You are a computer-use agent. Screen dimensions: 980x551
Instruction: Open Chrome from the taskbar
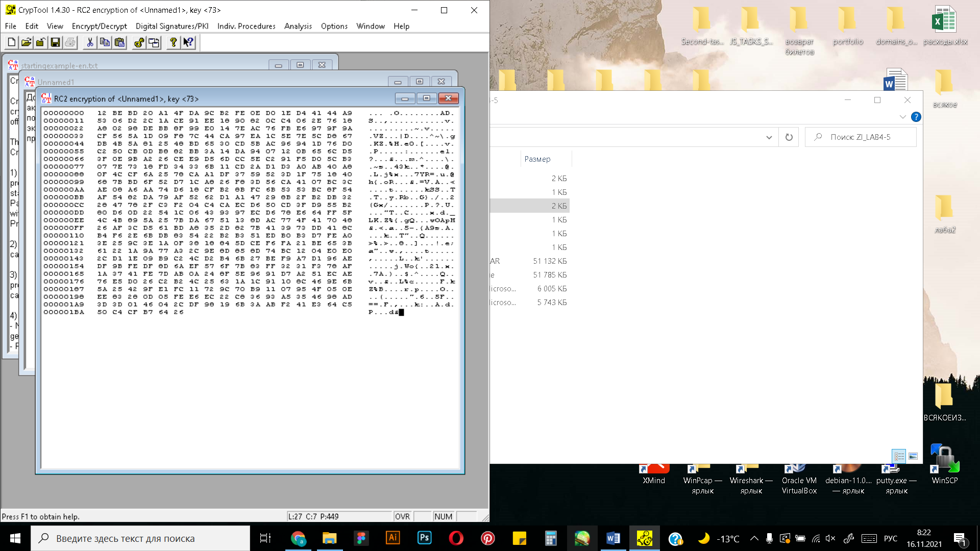point(298,538)
